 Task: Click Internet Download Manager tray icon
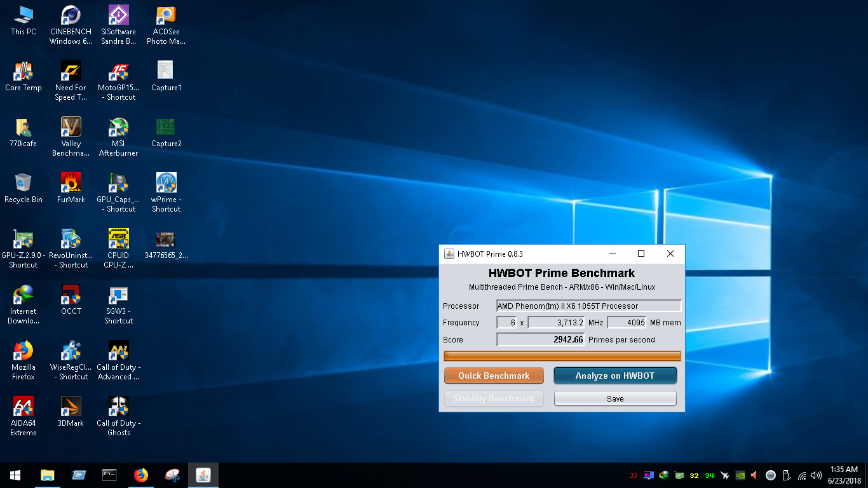click(x=664, y=475)
